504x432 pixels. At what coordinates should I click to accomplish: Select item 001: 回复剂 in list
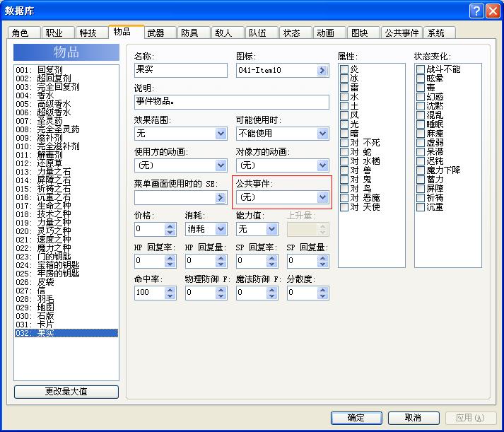point(66,70)
